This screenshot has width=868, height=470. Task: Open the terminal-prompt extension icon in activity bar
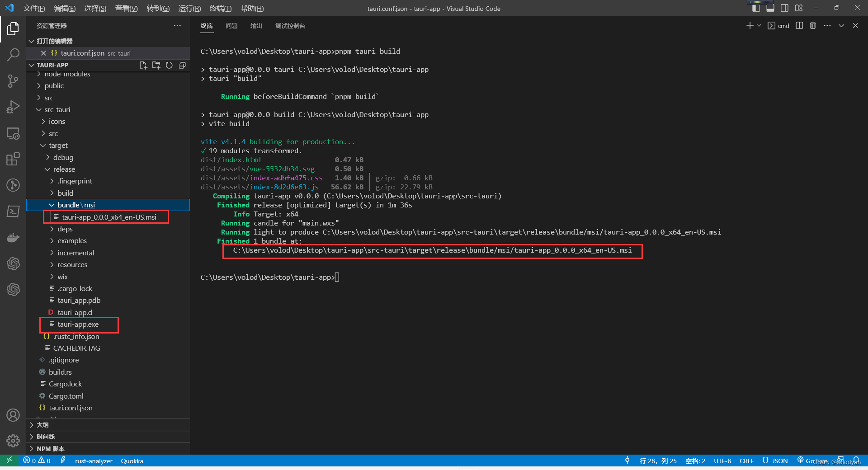[x=13, y=211]
